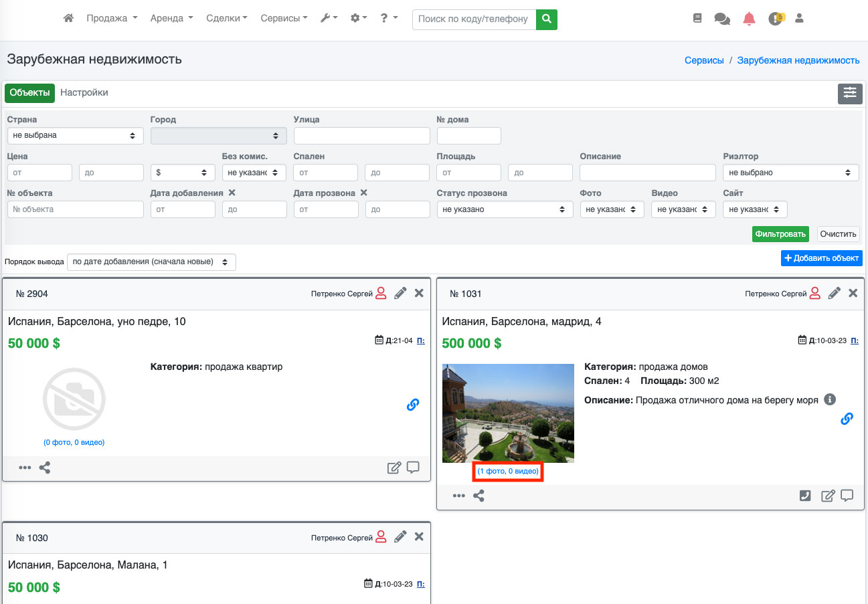Click the Фильтровать button
Viewport: 868px width, 604px height.
(x=780, y=234)
